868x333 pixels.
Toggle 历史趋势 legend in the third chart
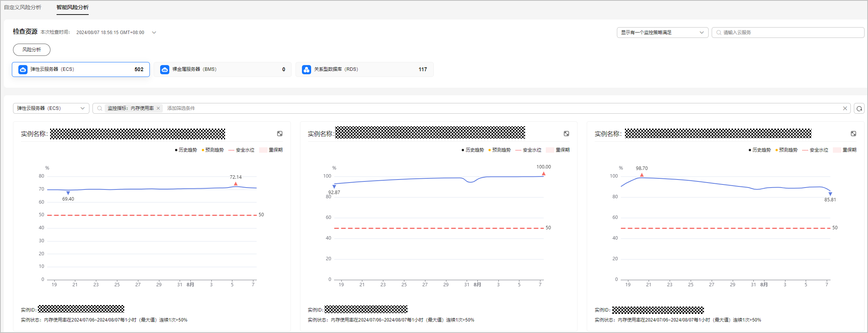pyautogui.click(x=760, y=150)
